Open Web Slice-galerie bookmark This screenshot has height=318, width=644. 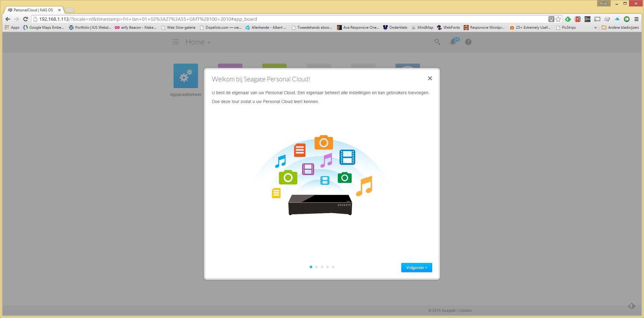(x=178, y=28)
